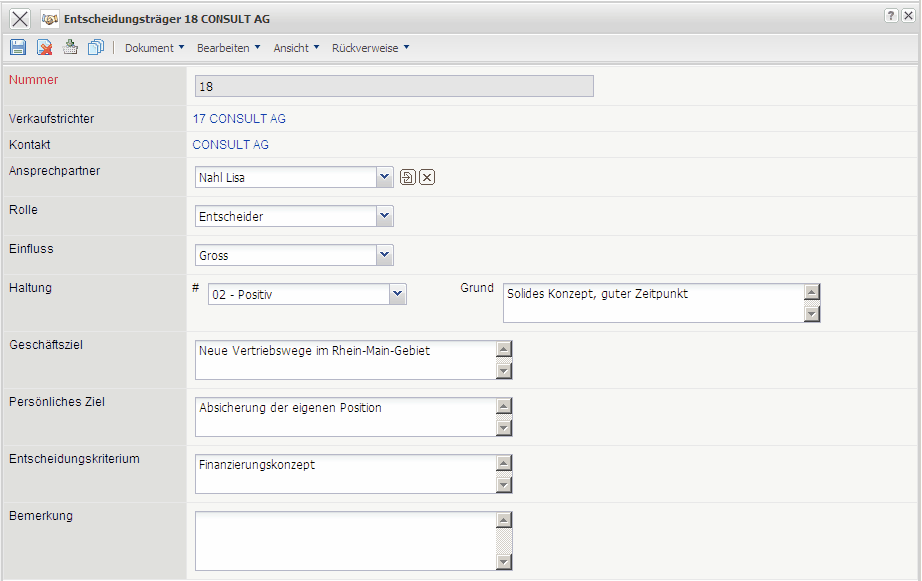The image size is (922, 581).
Task: Open the Rückverweise menu
Action: [370, 48]
